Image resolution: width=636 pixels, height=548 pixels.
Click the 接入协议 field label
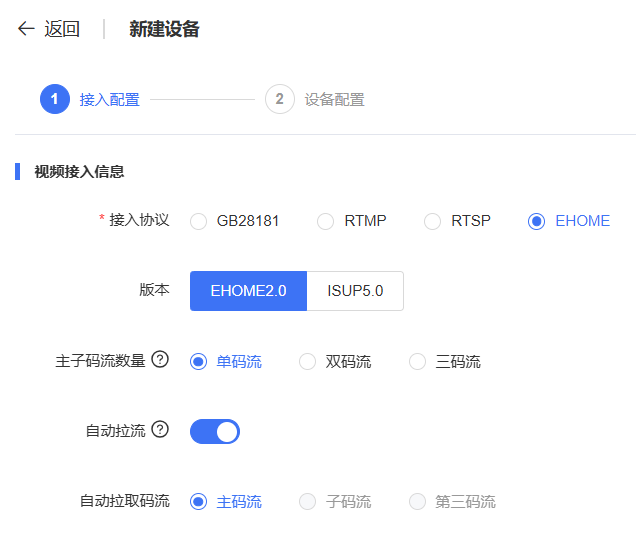pyautogui.click(x=139, y=220)
